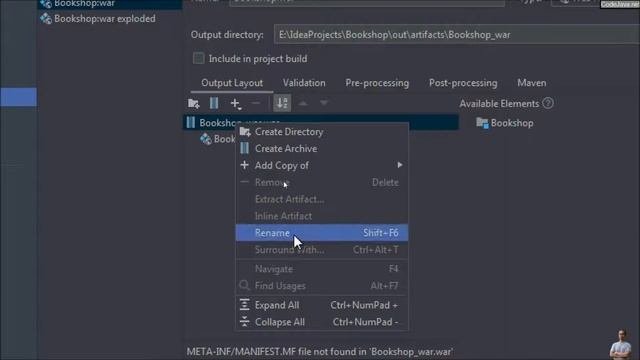Click Inline Artifact menu entry

coord(322,216)
